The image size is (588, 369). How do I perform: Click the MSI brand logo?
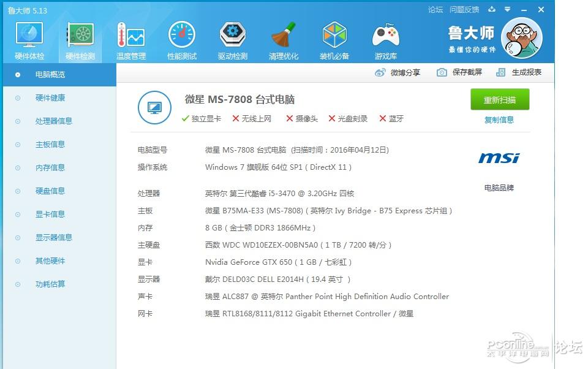tap(499, 158)
